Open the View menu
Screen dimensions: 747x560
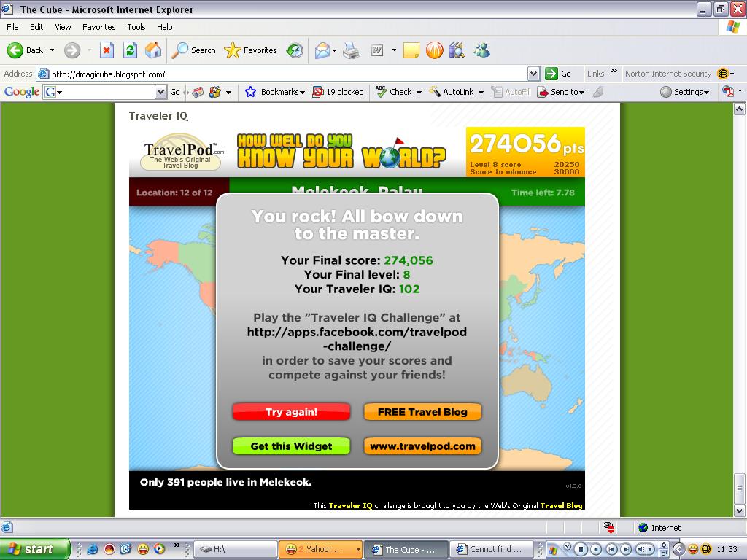[x=63, y=27]
